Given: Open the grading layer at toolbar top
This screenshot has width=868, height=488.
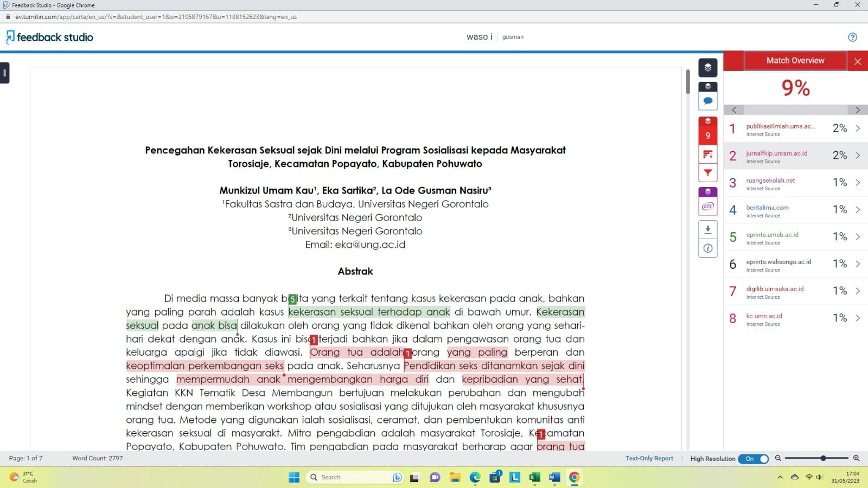Looking at the screenshot, I should click(707, 87).
